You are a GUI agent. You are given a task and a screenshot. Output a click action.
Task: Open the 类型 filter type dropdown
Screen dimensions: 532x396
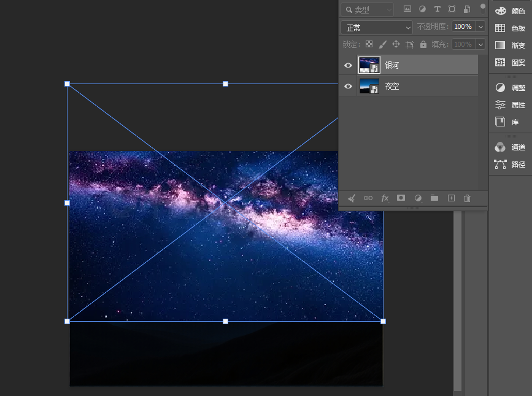368,9
